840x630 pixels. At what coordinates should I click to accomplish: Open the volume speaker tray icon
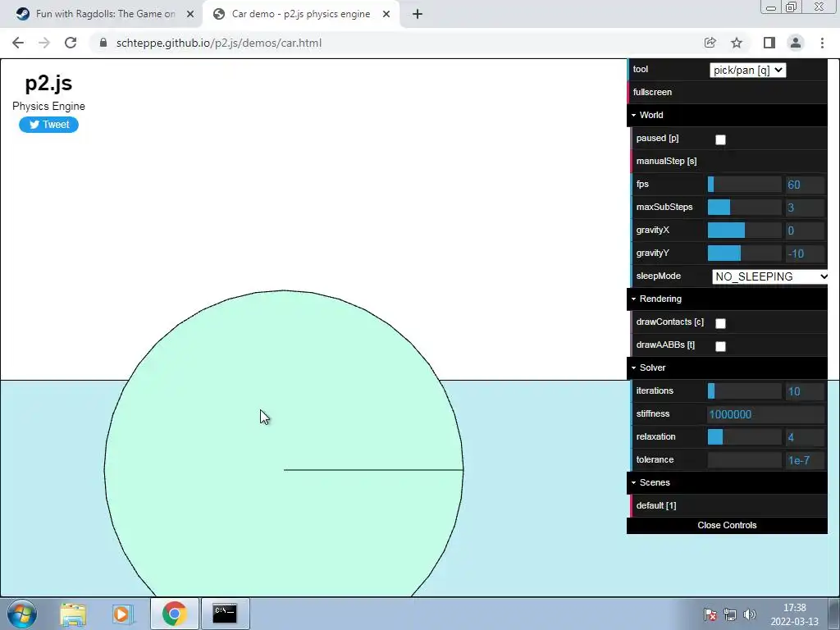pos(750,614)
